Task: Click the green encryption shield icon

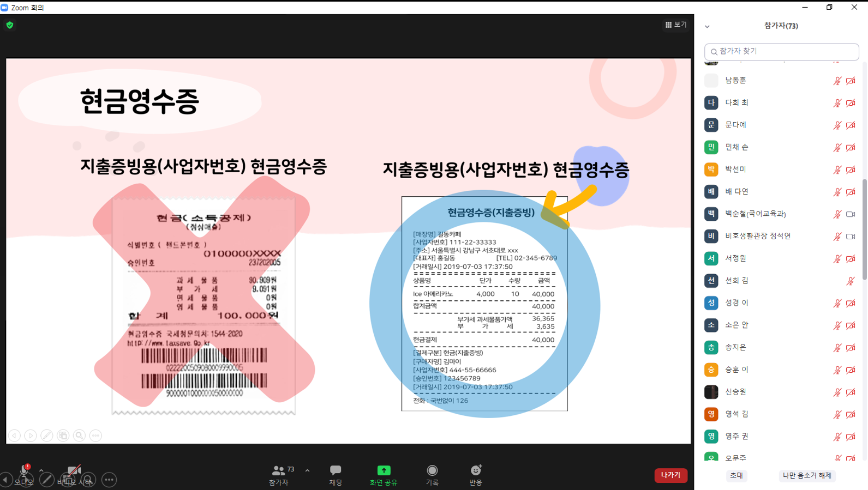Action: 10,25
